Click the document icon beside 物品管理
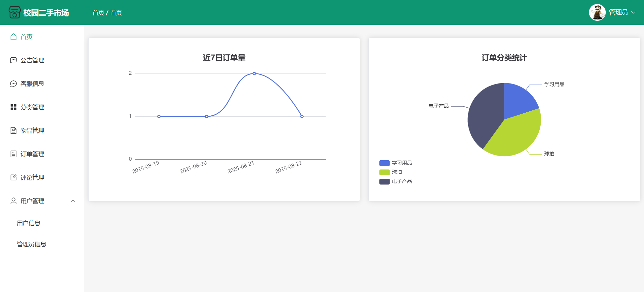644x292 pixels. 13,130
